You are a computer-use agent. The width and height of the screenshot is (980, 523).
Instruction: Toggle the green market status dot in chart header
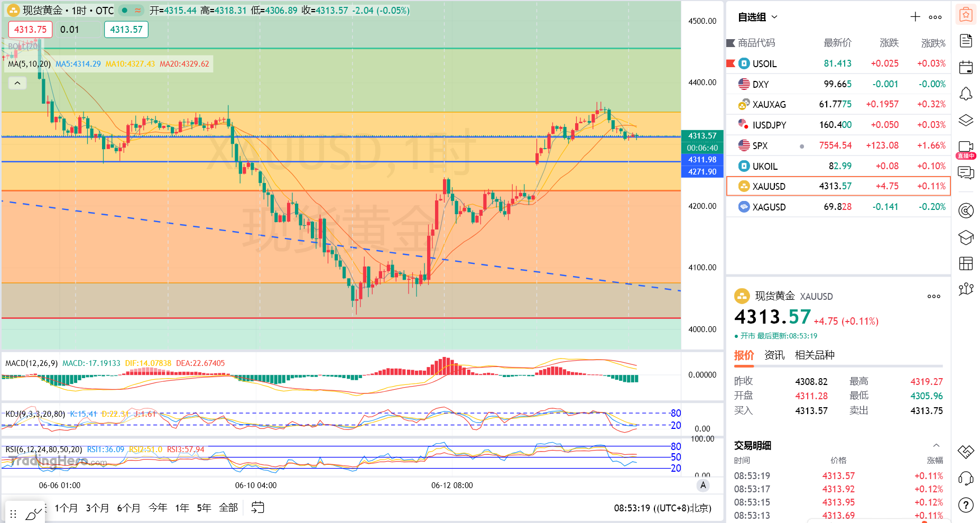tap(125, 10)
